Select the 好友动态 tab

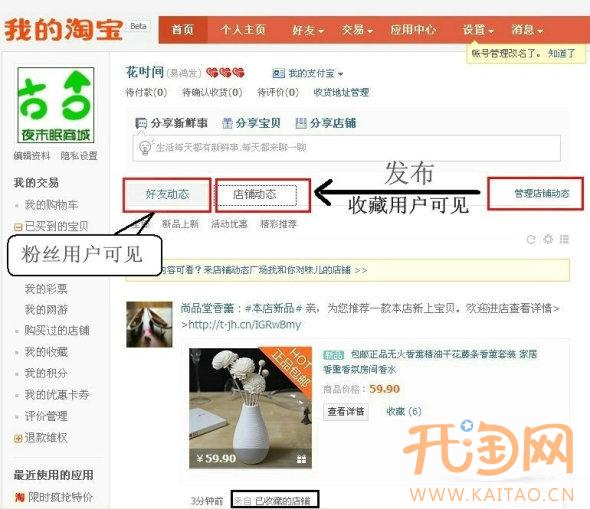click(x=167, y=194)
